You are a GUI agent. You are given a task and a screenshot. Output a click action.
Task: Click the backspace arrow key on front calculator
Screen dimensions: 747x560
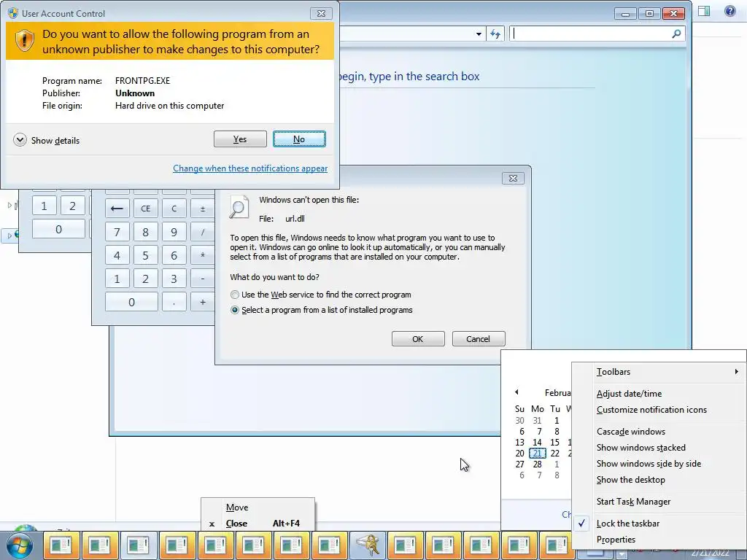117,208
